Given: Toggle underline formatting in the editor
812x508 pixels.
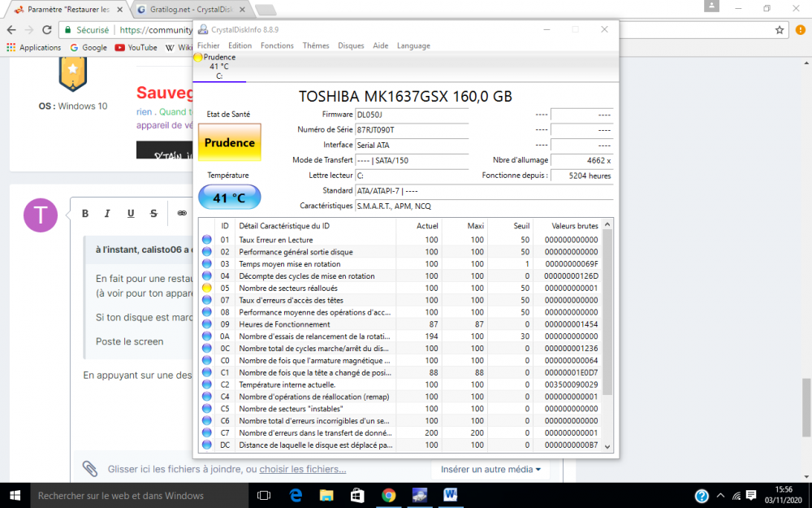Looking at the screenshot, I should pos(131,214).
